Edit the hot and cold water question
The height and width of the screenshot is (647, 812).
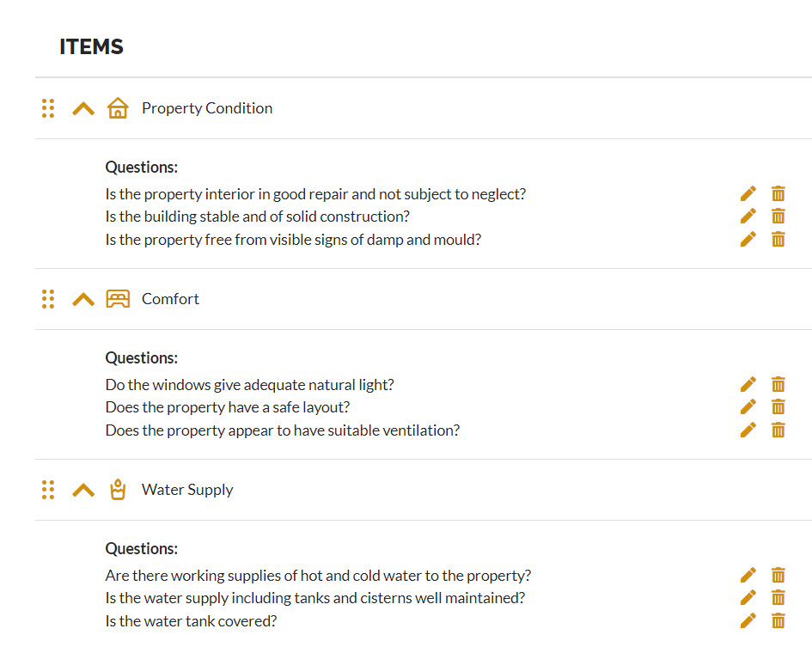pos(748,575)
